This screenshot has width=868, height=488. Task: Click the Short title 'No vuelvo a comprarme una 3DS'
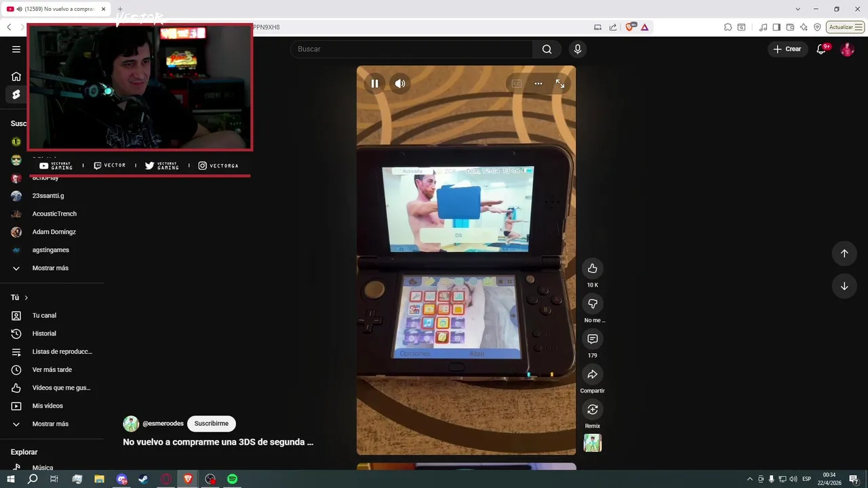coord(218,442)
